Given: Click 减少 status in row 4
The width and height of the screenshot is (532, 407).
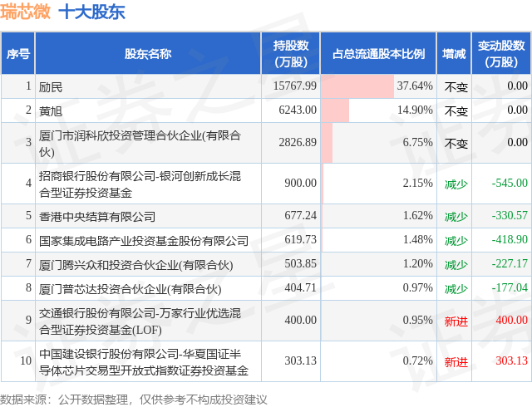Looking at the screenshot, I should click(x=456, y=184).
